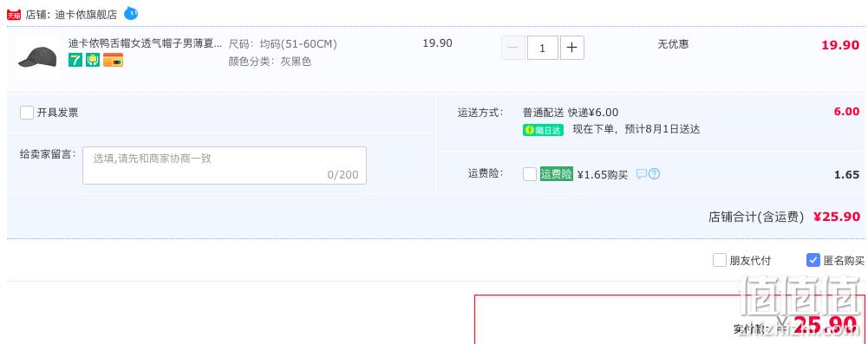This screenshot has width=868, height=344.
Task: Open Wangwang chat with the seller
Action: click(x=131, y=13)
